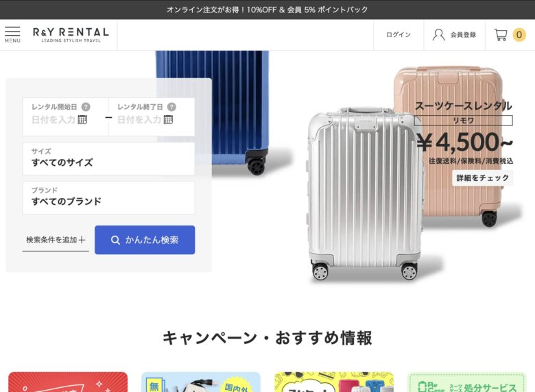Click the R&Y RENTAL logo

pyautogui.click(x=71, y=35)
